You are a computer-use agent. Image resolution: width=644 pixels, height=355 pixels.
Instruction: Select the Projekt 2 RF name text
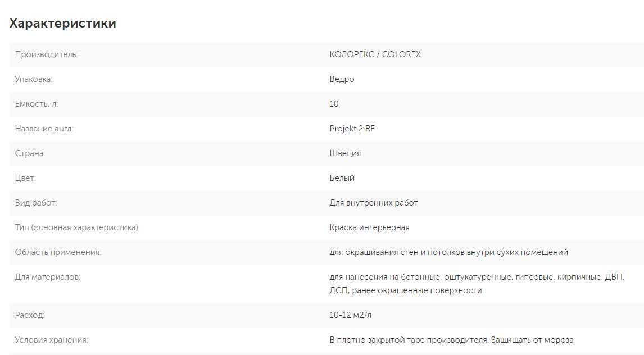[x=352, y=129]
